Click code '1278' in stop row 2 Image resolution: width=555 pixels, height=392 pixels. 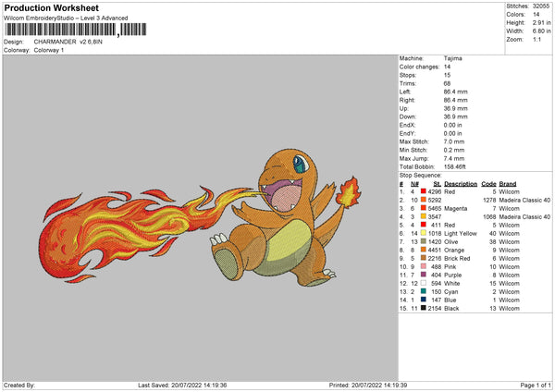coord(489,200)
